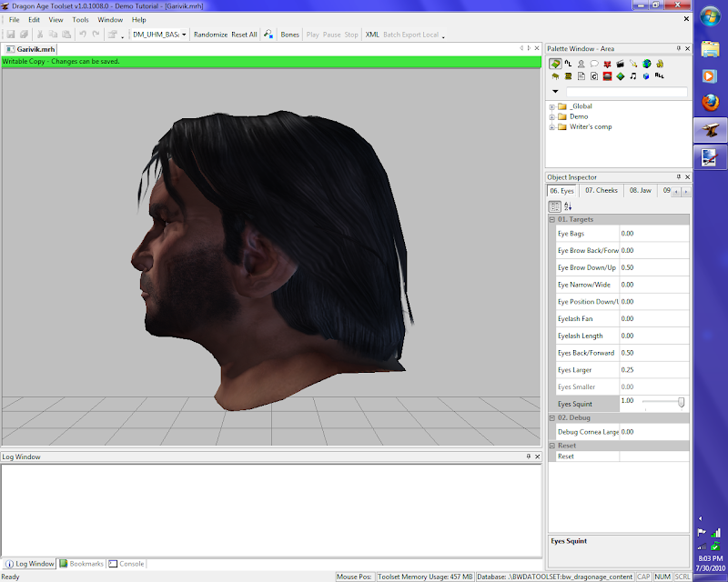
Task: Click the Randomize button
Action: point(210,35)
